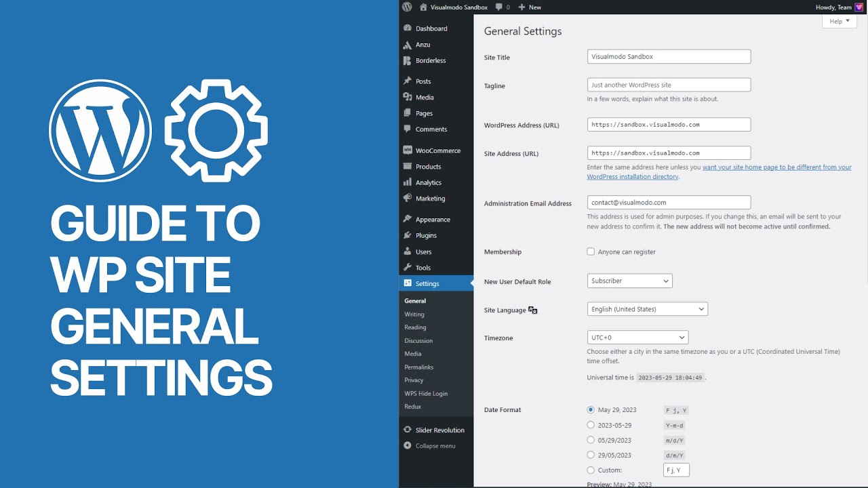Click the Marketing label in sidebar
This screenshot has height=488, width=868.
431,199
